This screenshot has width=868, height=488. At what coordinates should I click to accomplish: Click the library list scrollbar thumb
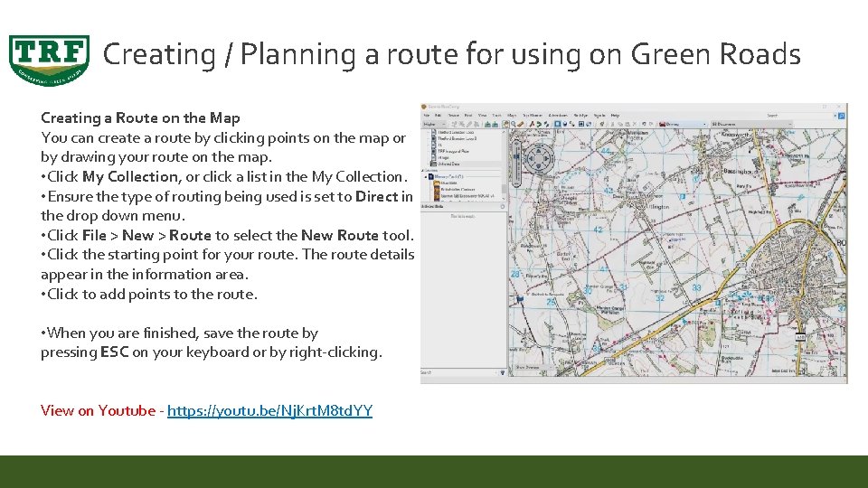tap(505, 189)
